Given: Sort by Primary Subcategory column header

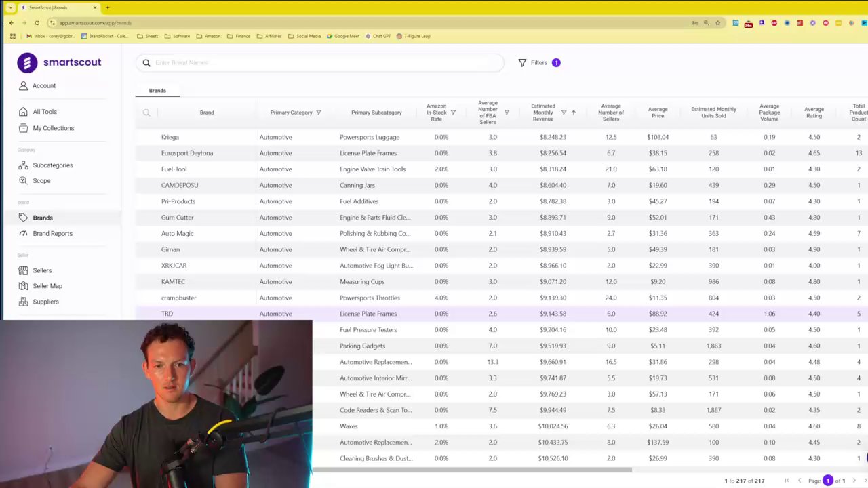Looking at the screenshot, I should pos(376,113).
